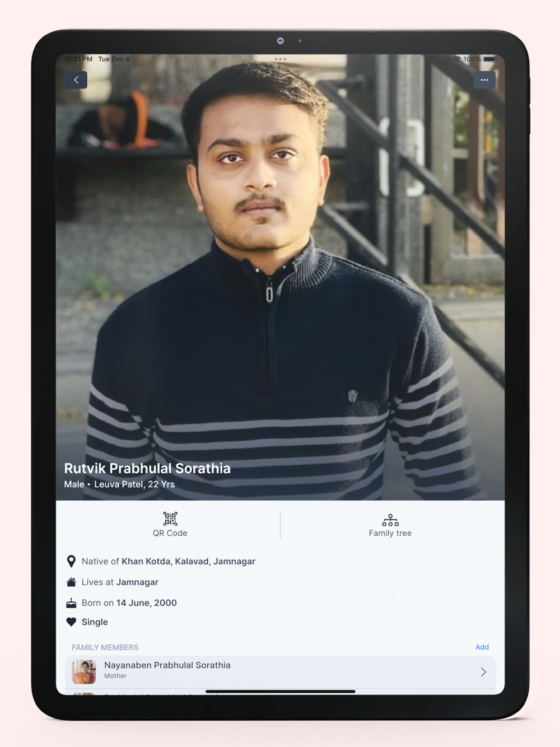Open the Family tree diagram icon

pos(390,520)
